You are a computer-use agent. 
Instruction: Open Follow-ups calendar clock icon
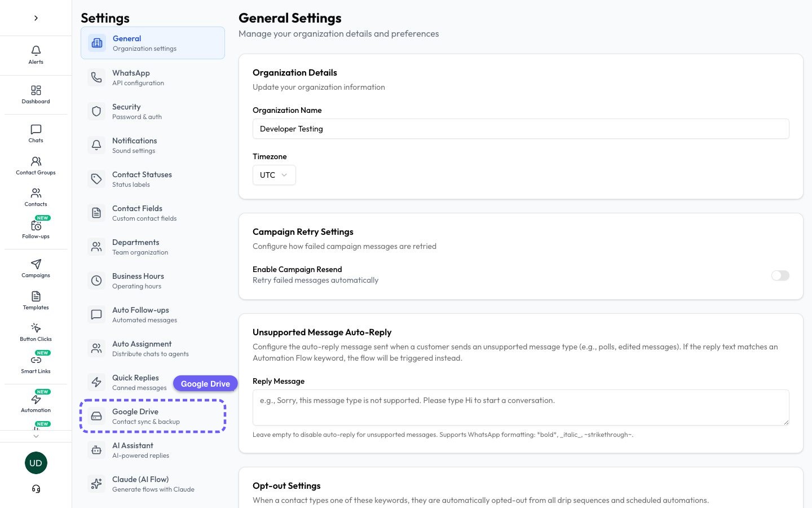(x=36, y=226)
